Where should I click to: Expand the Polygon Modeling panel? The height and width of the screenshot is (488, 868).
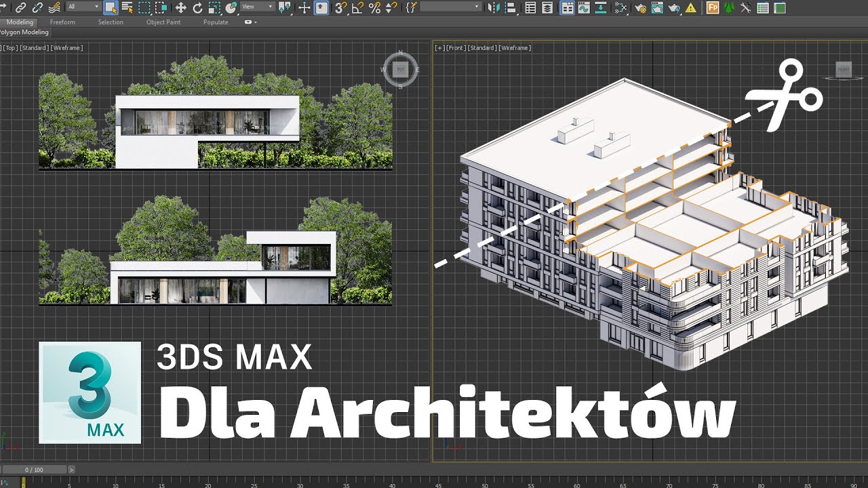click(x=24, y=32)
